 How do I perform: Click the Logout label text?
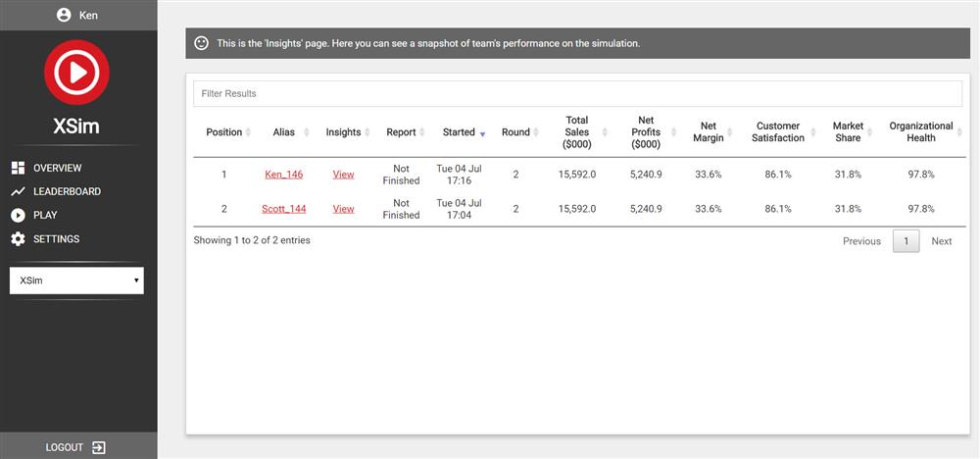65,447
